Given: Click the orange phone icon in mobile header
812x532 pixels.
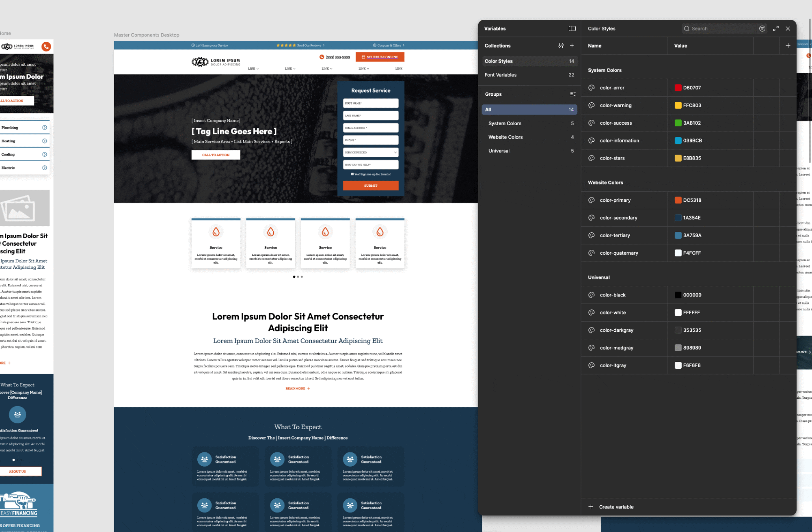Looking at the screenshot, I should [x=46, y=47].
